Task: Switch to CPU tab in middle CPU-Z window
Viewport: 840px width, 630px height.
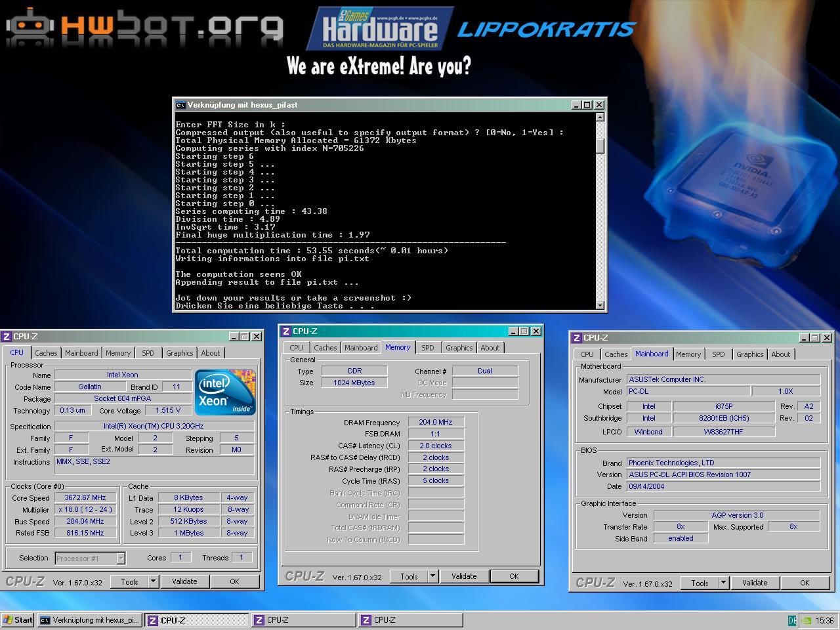Action: pyautogui.click(x=297, y=348)
